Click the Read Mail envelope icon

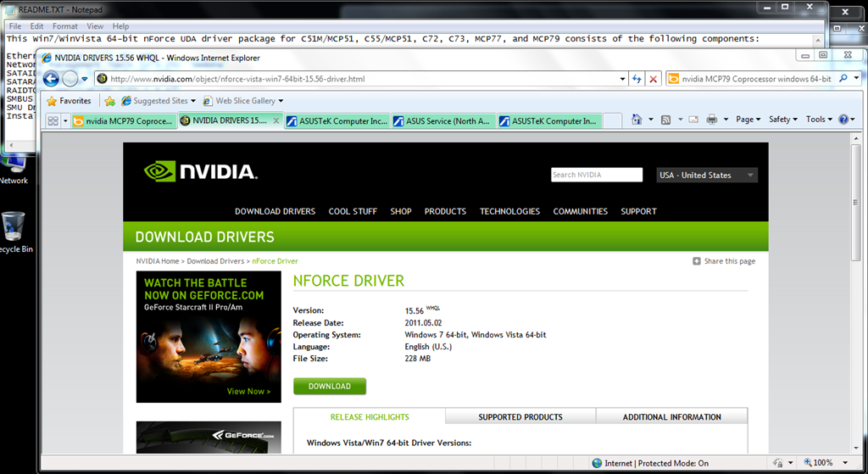(693, 120)
